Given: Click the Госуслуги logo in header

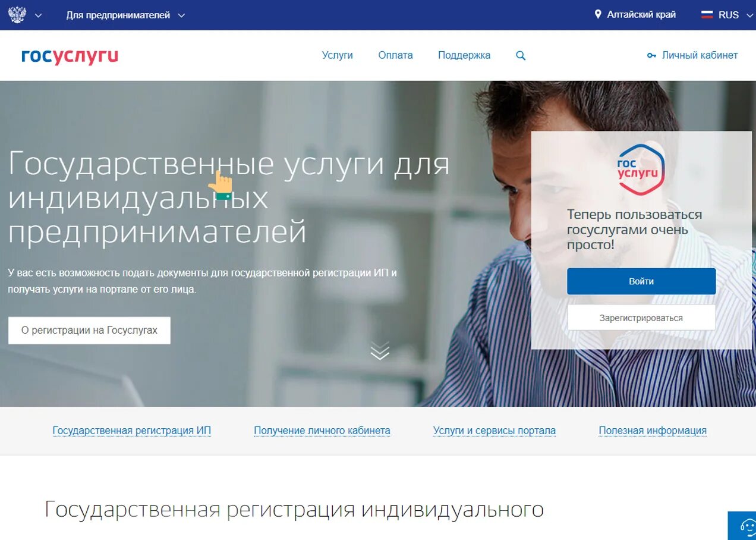Looking at the screenshot, I should (70, 56).
